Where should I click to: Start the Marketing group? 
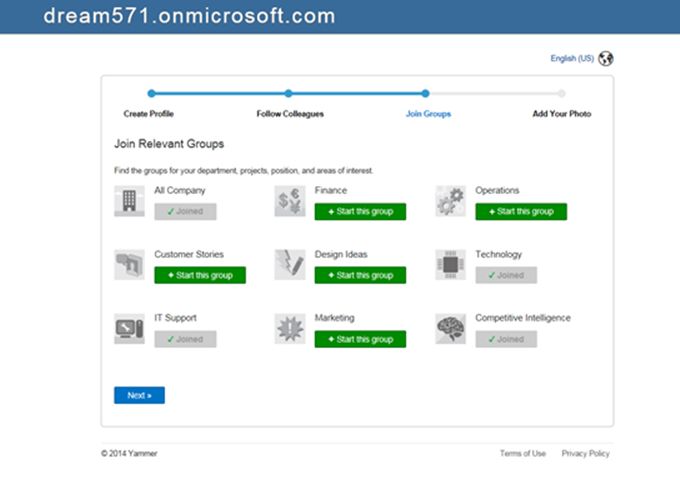tap(360, 339)
